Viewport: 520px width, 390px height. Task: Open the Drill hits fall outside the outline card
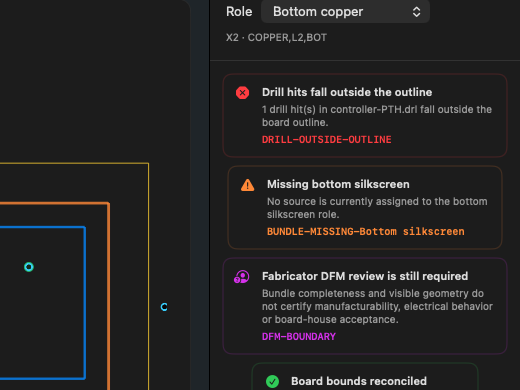point(365,115)
